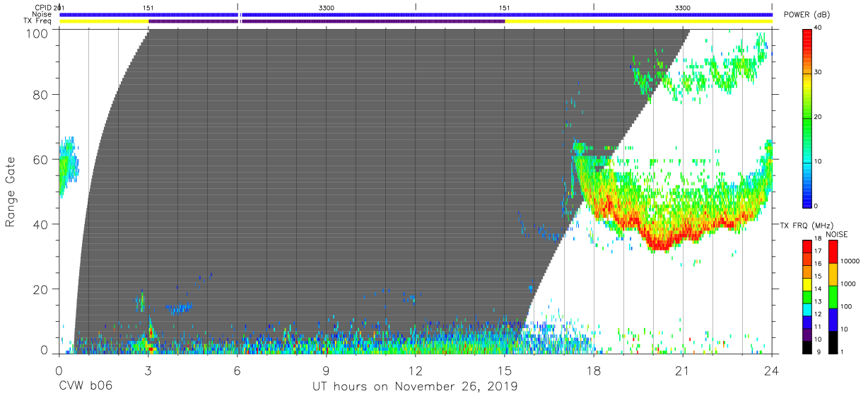Pick the cyan 12–13 MHz TX frequency swatch
Image resolution: width=868 pixels, height=401 pixels.
click(807, 309)
